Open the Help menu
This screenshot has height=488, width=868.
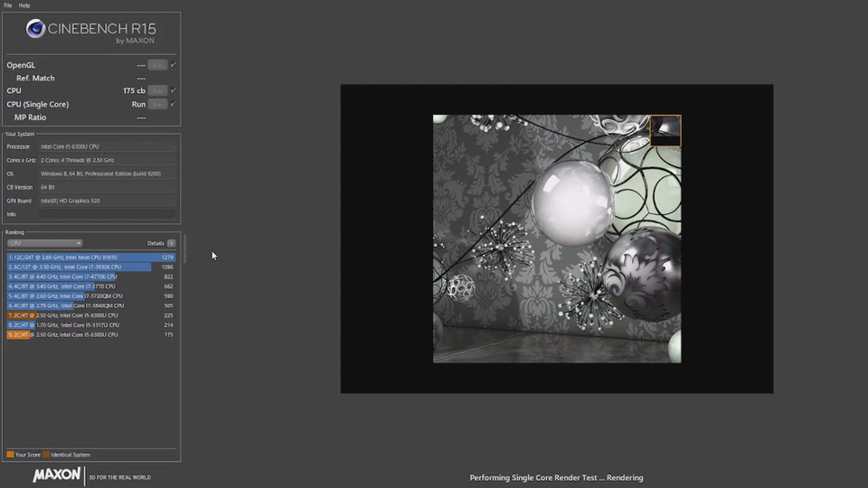tap(24, 5)
